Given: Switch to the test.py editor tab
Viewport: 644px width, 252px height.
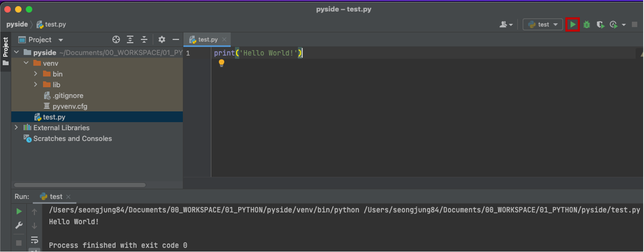Looking at the screenshot, I should pyautogui.click(x=208, y=39).
